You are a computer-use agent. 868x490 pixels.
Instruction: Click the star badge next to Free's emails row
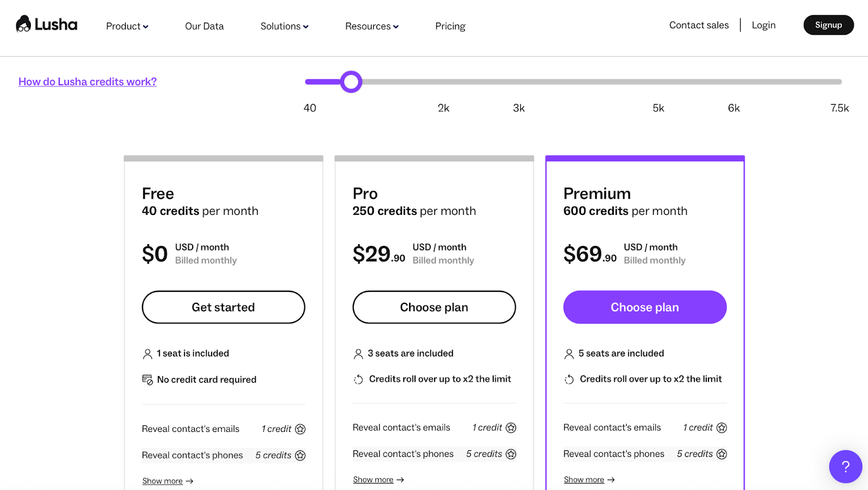[299, 429]
